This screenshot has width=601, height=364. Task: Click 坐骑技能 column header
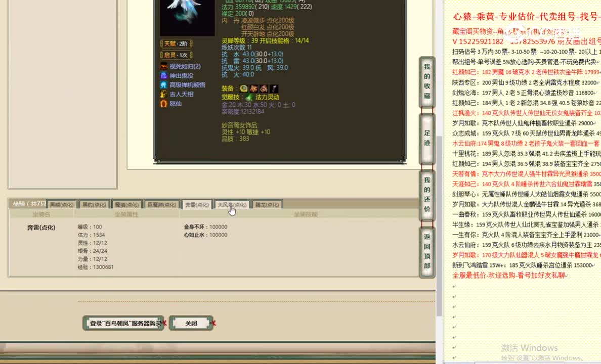click(x=306, y=214)
